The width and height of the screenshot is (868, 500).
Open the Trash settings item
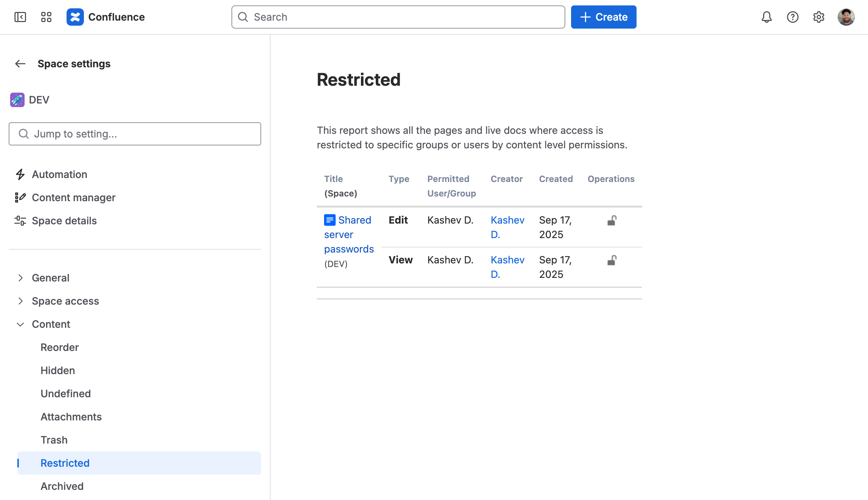(54, 440)
